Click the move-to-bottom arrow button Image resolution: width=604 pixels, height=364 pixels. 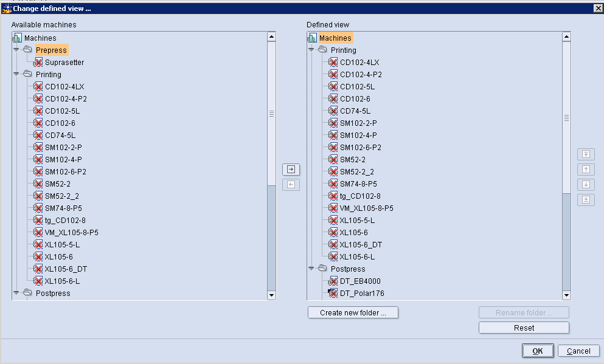tap(586, 199)
